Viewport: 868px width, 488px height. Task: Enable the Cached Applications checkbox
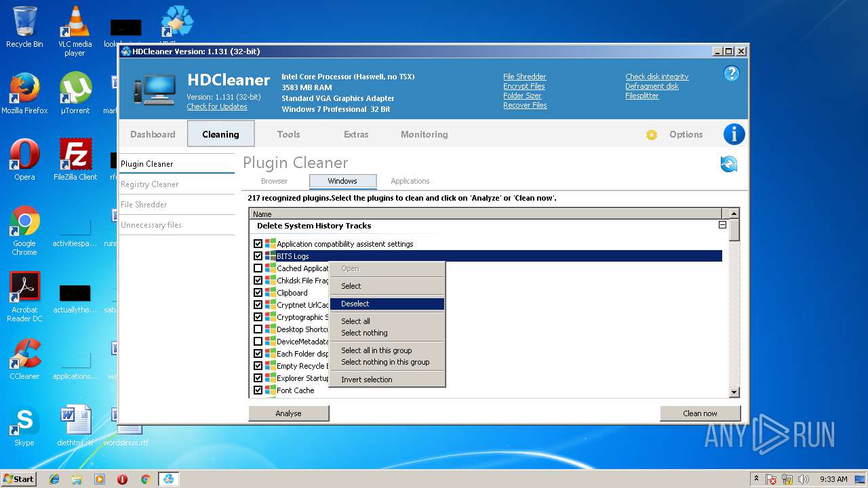pos(258,268)
